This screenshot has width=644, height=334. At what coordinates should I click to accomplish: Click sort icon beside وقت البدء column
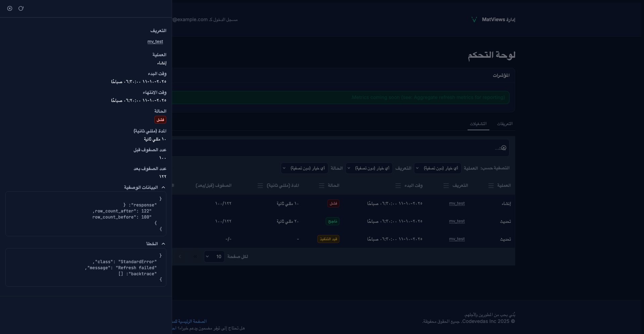click(x=398, y=186)
